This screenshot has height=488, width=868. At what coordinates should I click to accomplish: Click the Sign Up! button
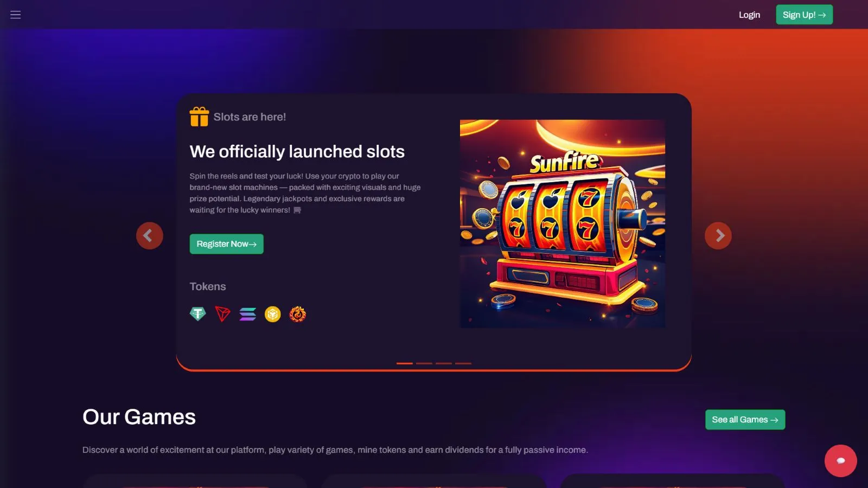(x=804, y=15)
